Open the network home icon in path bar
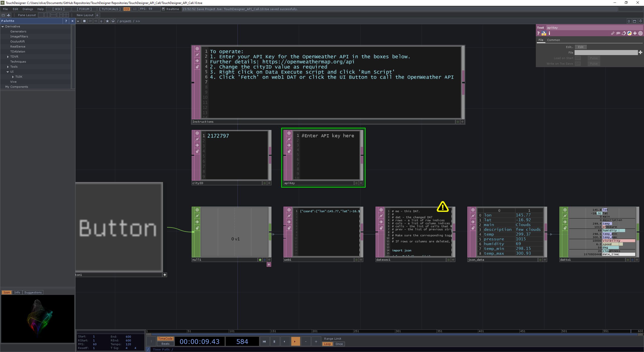This screenshot has height=352, width=644. (x=113, y=21)
